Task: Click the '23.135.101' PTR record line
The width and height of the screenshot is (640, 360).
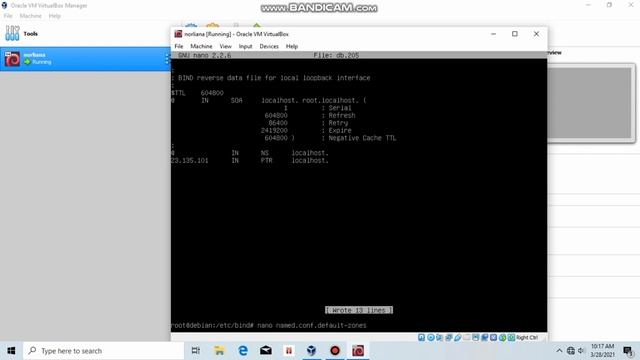Action: click(x=249, y=160)
